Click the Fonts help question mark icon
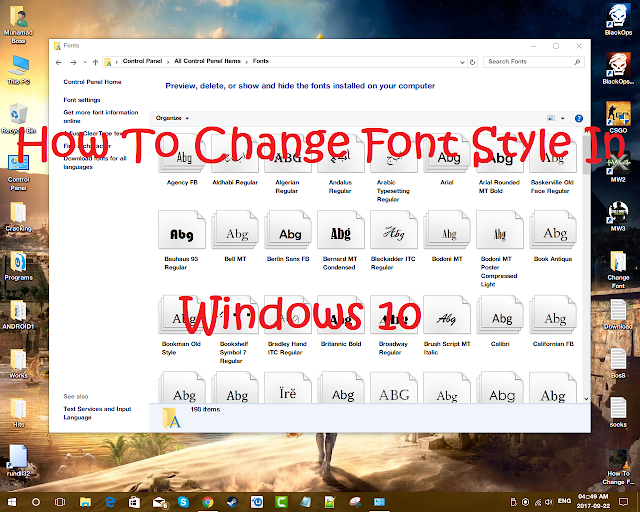Viewport: 640px width, 512px height. 579,118
